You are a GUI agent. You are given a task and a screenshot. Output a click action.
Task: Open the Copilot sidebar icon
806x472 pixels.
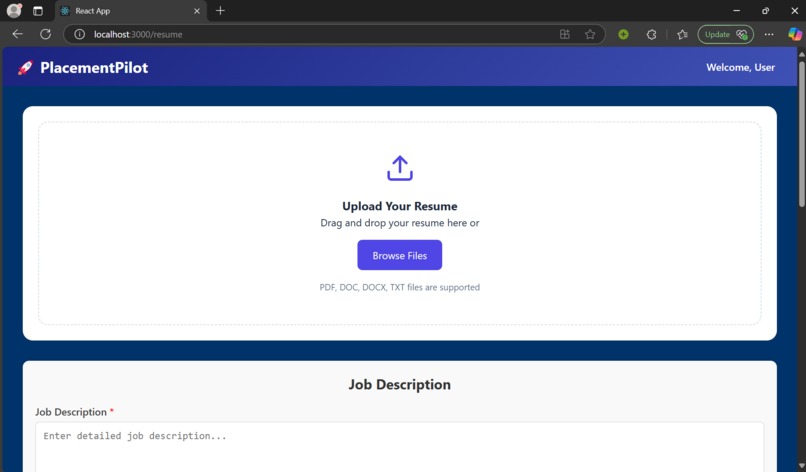point(795,34)
